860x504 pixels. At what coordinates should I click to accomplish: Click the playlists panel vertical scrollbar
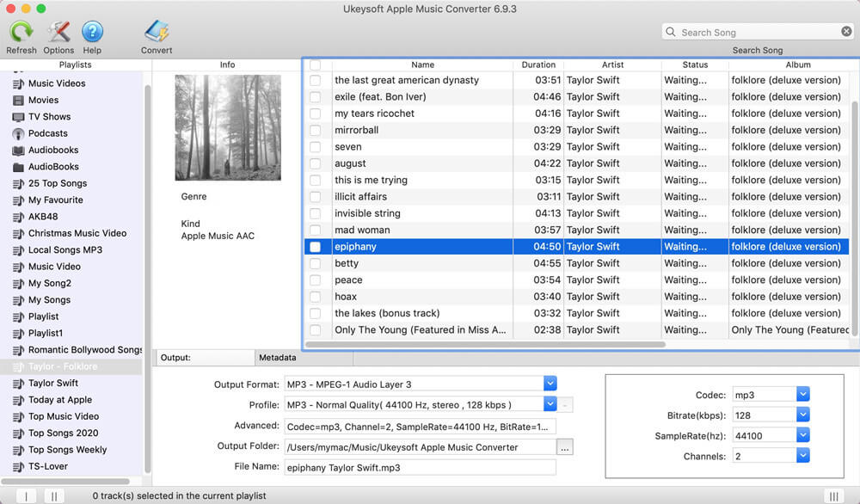coord(147,279)
